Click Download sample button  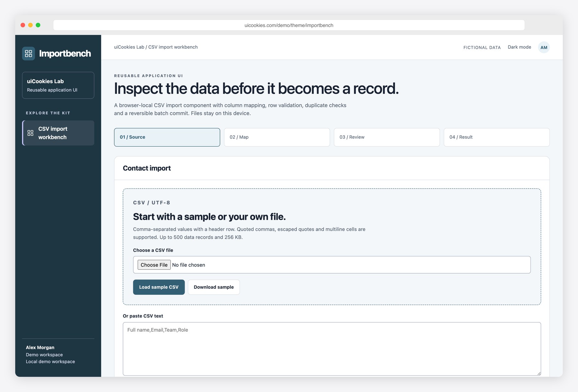pos(214,287)
